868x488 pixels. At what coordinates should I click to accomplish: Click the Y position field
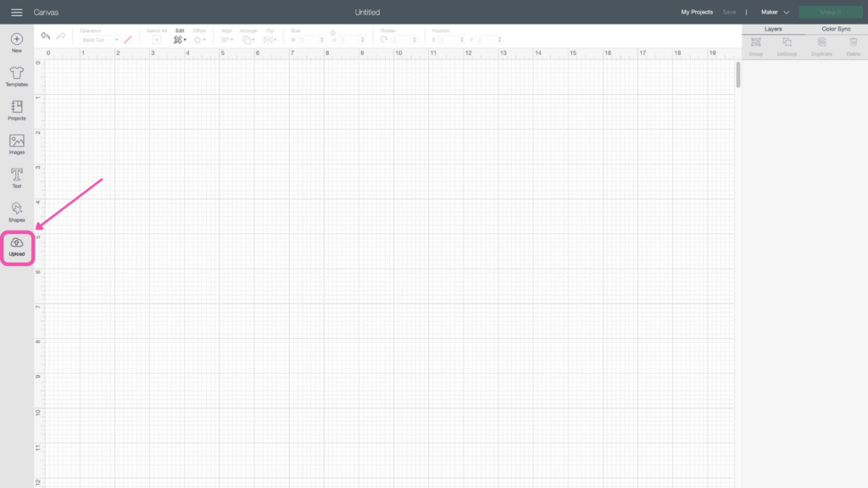pyautogui.click(x=486, y=40)
